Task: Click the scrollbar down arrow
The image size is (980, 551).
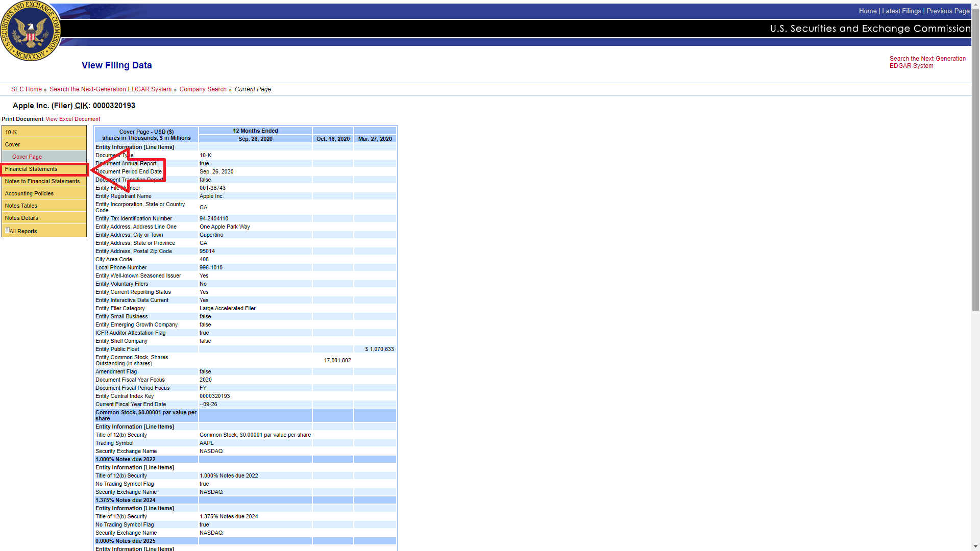Action: tap(975, 547)
